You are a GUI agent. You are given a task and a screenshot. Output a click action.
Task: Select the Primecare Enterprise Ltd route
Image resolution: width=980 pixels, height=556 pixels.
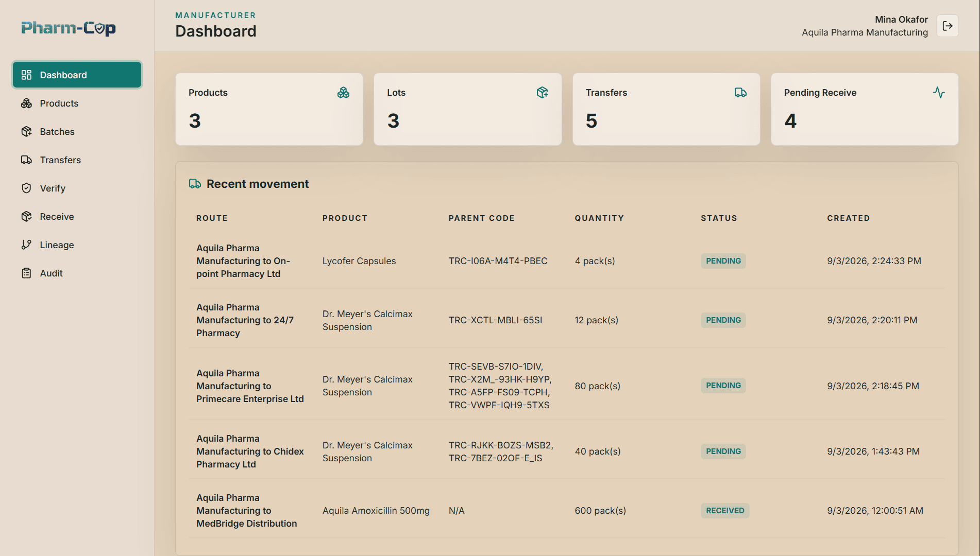[x=250, y=386]
